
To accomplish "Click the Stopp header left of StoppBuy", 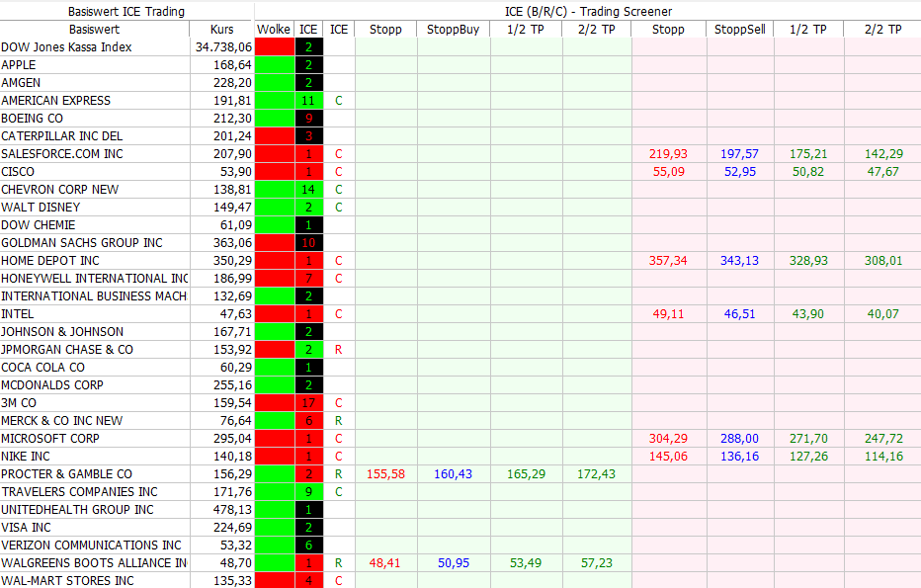I will pyautogui.click(x=385, y=30).
